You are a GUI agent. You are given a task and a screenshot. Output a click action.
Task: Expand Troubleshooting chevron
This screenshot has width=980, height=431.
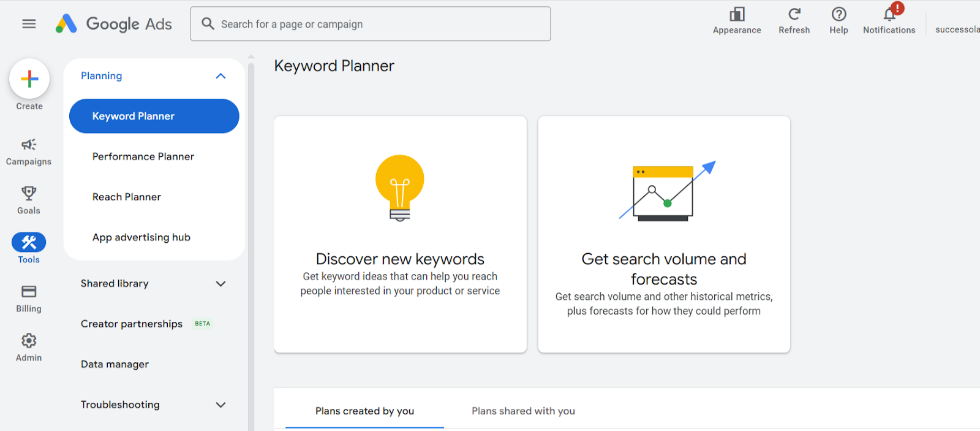pyautogui.click(x=221, y=405)
